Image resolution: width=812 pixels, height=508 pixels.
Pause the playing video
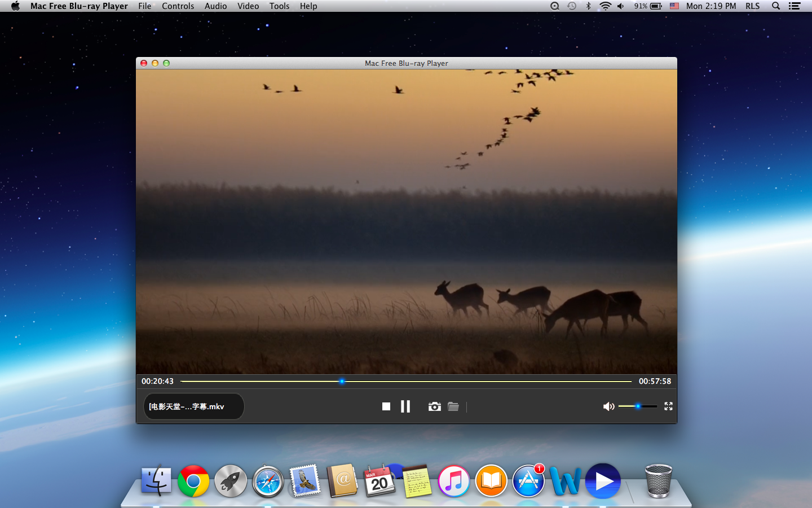[x=405, y=406]
